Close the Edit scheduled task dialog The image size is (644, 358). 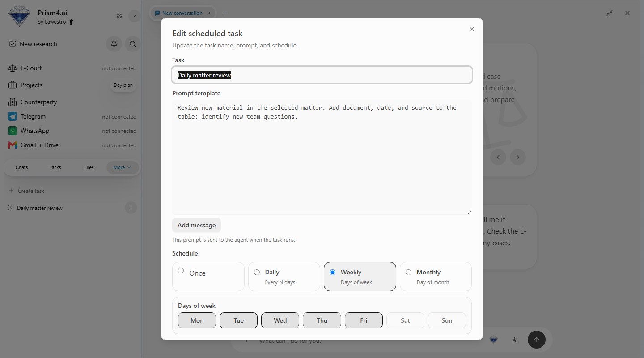point(471,29)
